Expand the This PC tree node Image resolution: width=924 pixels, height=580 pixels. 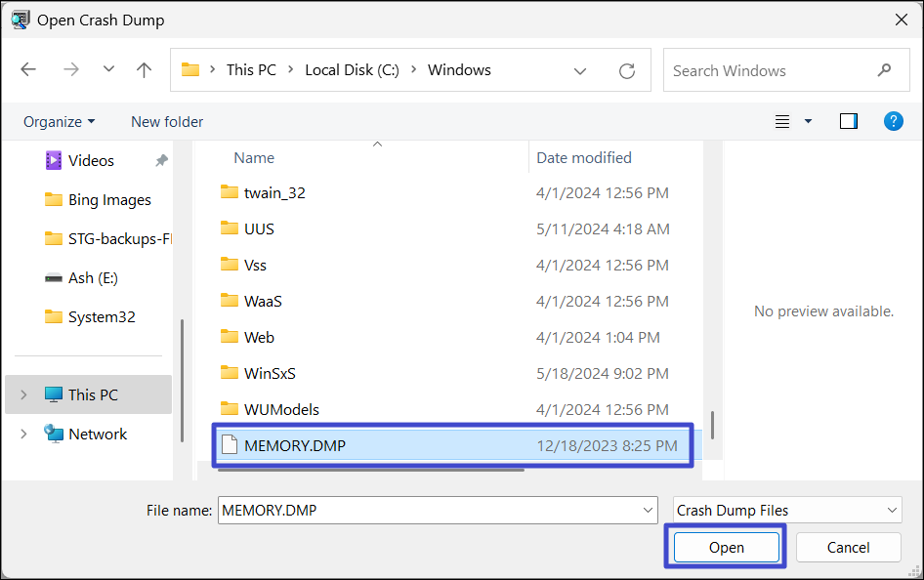click(23, 394)
